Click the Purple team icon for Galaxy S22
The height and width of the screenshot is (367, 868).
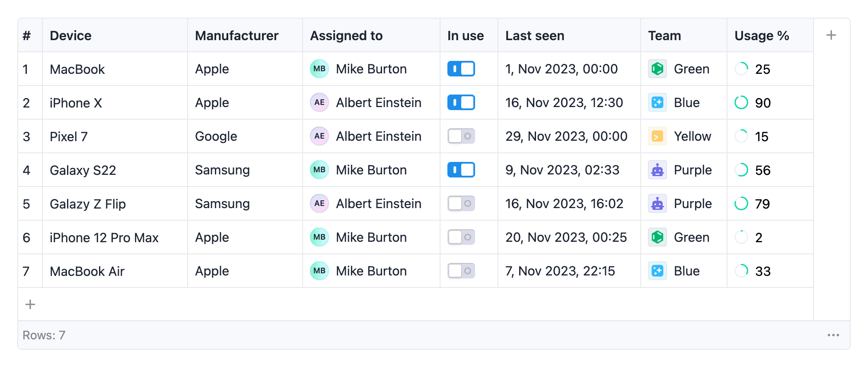[657, 170]
